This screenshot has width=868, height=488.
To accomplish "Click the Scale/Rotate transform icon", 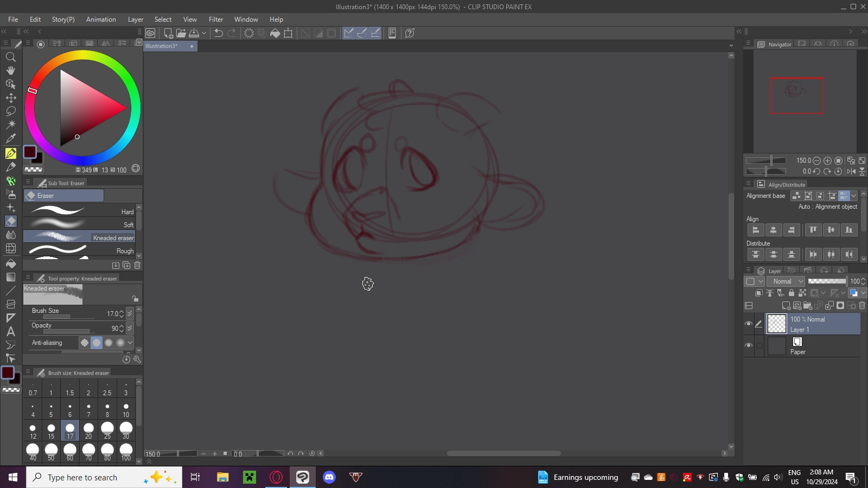I will coord(288,33).
